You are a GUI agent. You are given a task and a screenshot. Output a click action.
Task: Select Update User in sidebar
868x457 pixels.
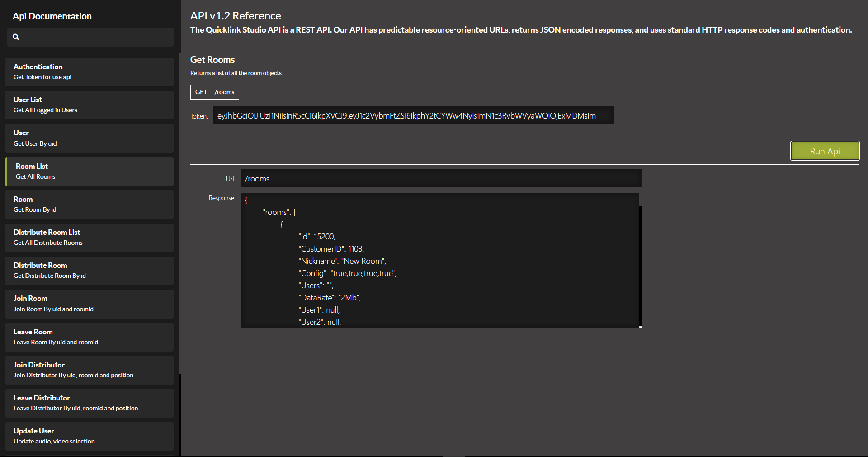89,436
